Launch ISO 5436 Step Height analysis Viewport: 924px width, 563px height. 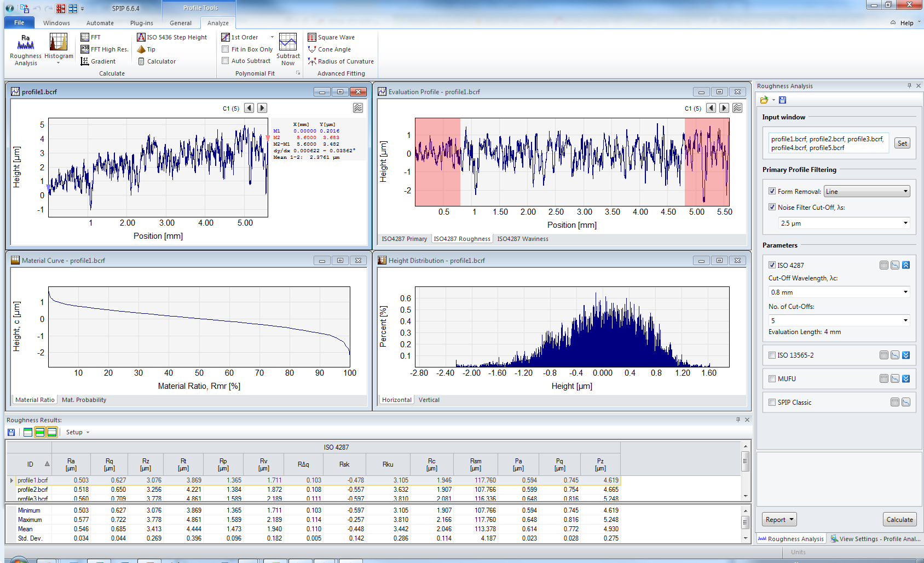pos(172,37)
